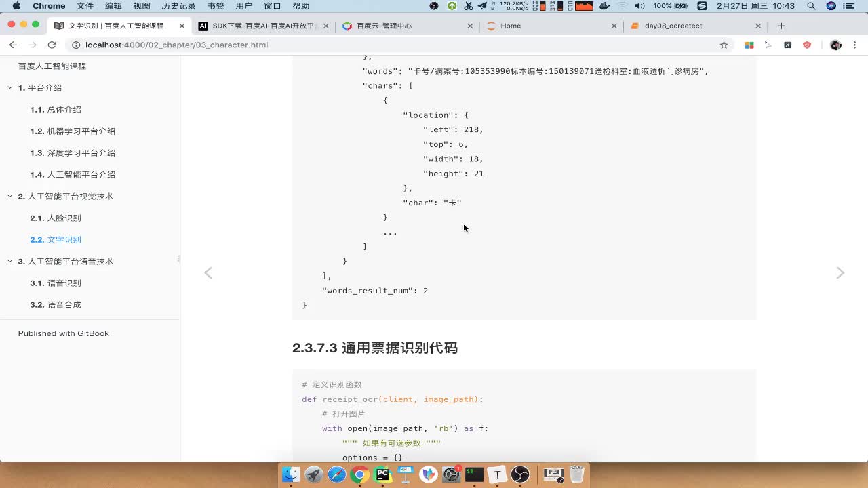Image resolution: width=868 pixels, height=488 pixels.
Task: Follow the Published with GitBook link
Action: pyautogui.click(x=64, y=333)
